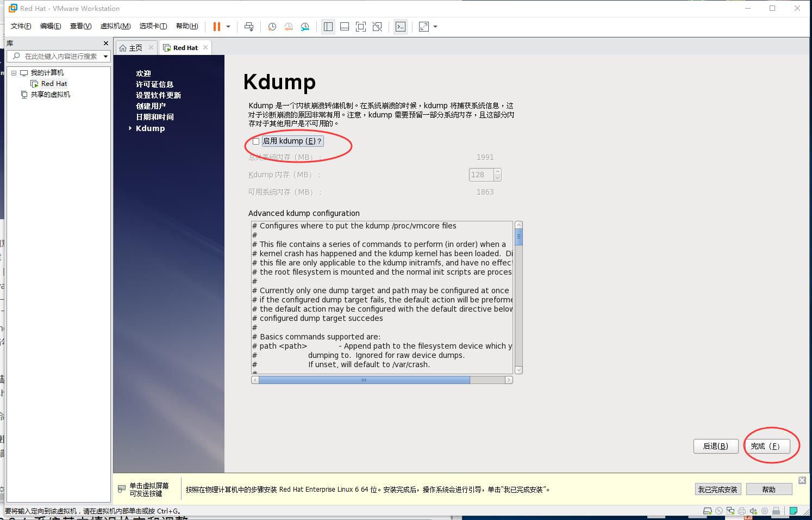This screenshot has height=520, width=812.
Task: Close the Red Hat tab
Action: click(x=205, y=47)
